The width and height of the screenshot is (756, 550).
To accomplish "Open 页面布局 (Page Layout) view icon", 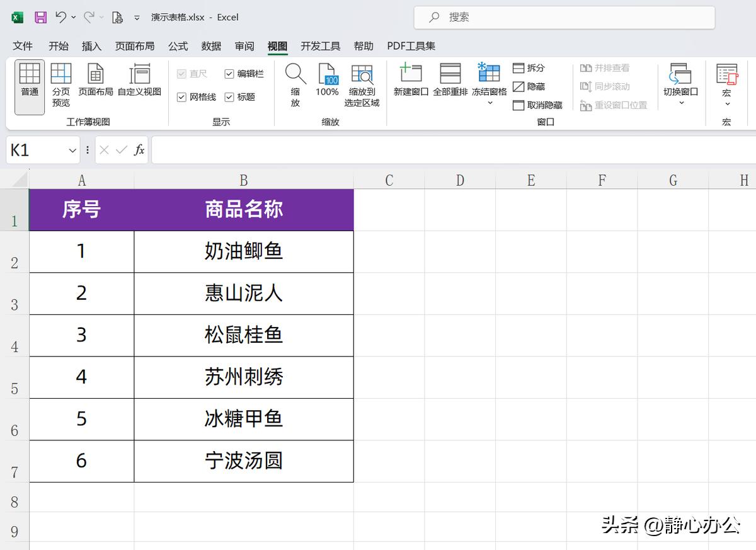I will pos(95,81).
